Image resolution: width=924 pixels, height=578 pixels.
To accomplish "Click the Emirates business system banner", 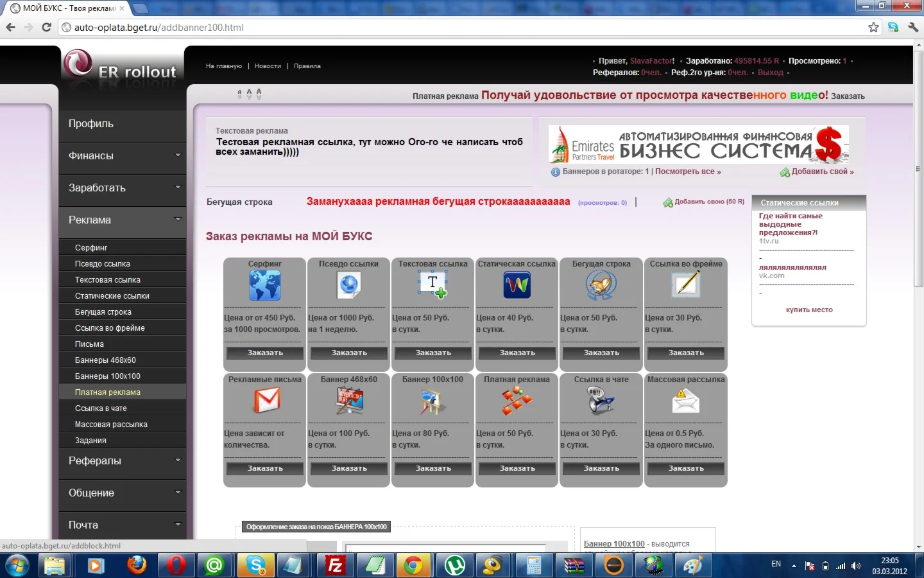I will [x=699, y=144].
